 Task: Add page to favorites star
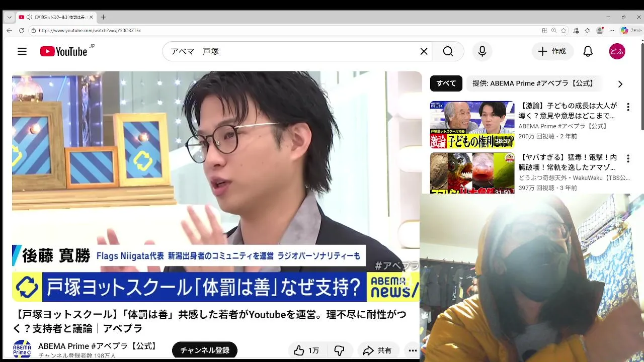pyautogui.click(x=563, y=30)
